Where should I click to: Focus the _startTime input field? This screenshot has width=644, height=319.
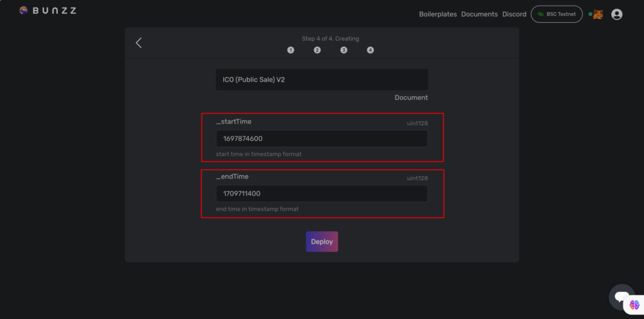click(322, 139)
